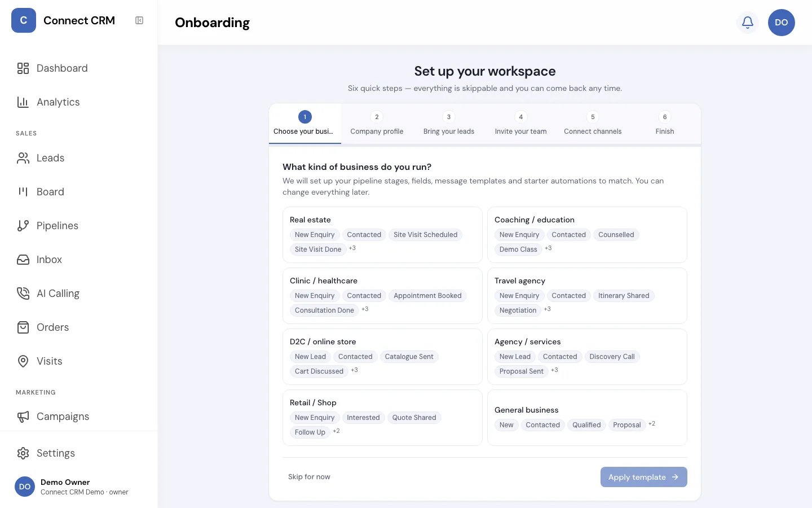
Task: Select the Travel agency business card
Action: [x=587, y=296]
